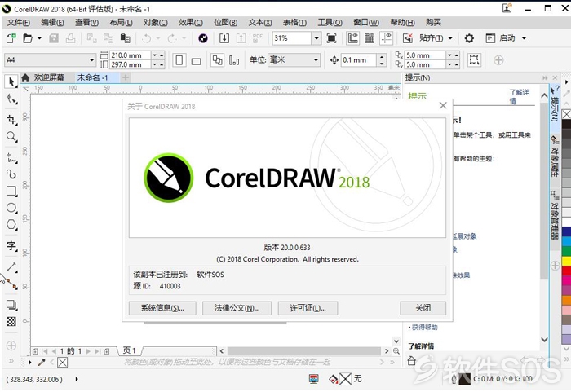The height and width of the screenshot is (392, 571).
Task: Click the Search content black round icon
Action: [203, 37]
